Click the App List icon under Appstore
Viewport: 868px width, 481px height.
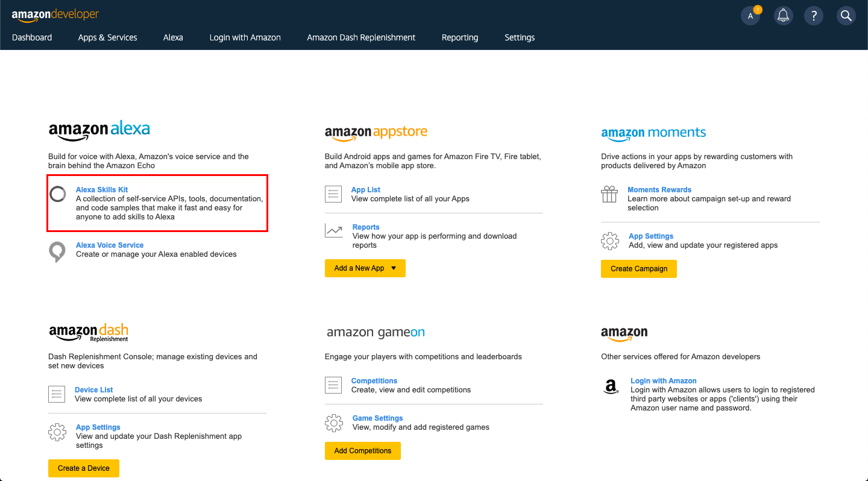point(333,194)
